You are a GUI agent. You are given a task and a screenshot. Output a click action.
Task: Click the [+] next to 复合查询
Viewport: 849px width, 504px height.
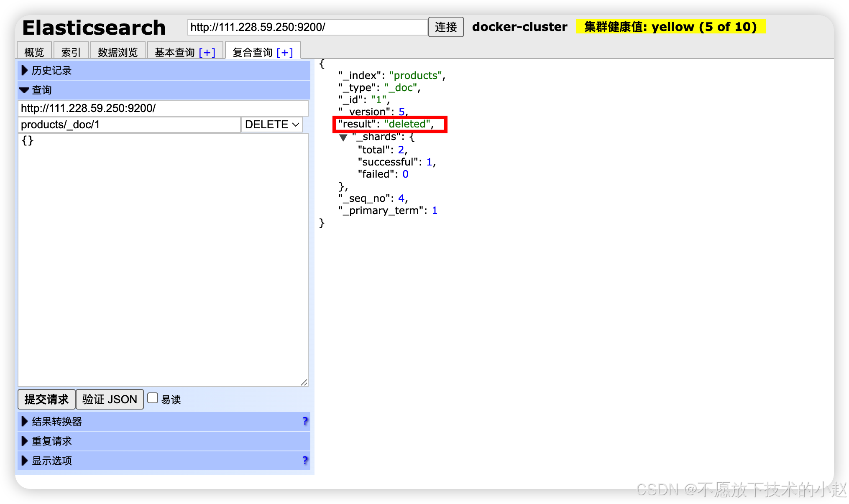coord(285,53)
